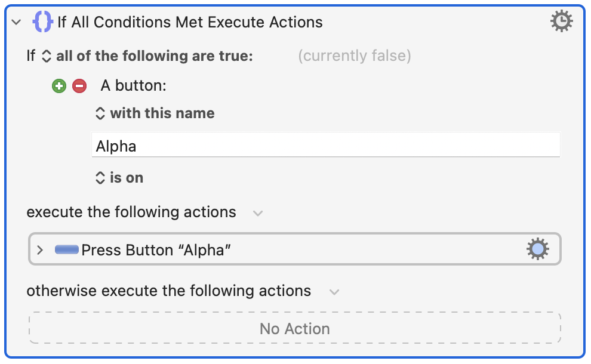Image resolution: width=591 pixels, height=364 pixels.
Task: Click the "otherwise execute the following actions" label
Action: click(x=169, y=291)
